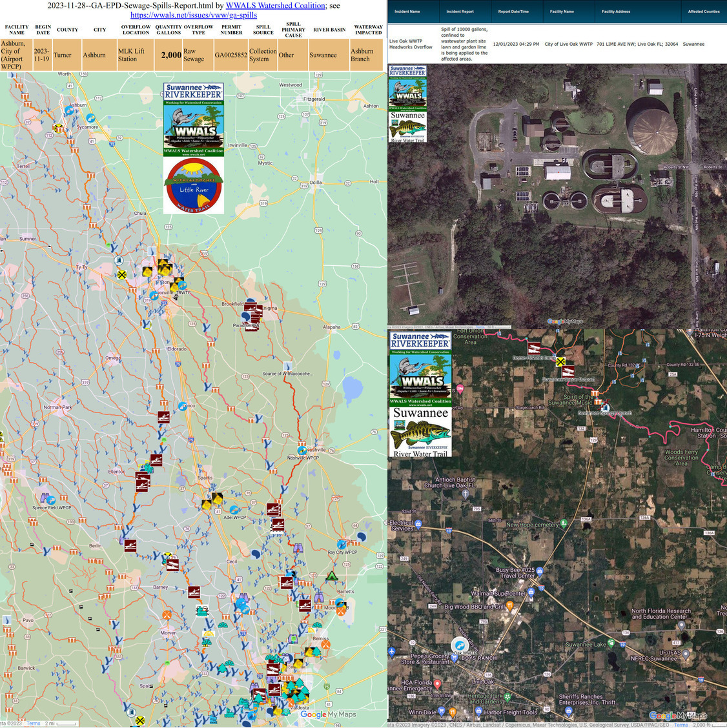The image size is (727, 728).
Task: Click the GA0025852 permit number cell
Action: (x=231, y=55)
